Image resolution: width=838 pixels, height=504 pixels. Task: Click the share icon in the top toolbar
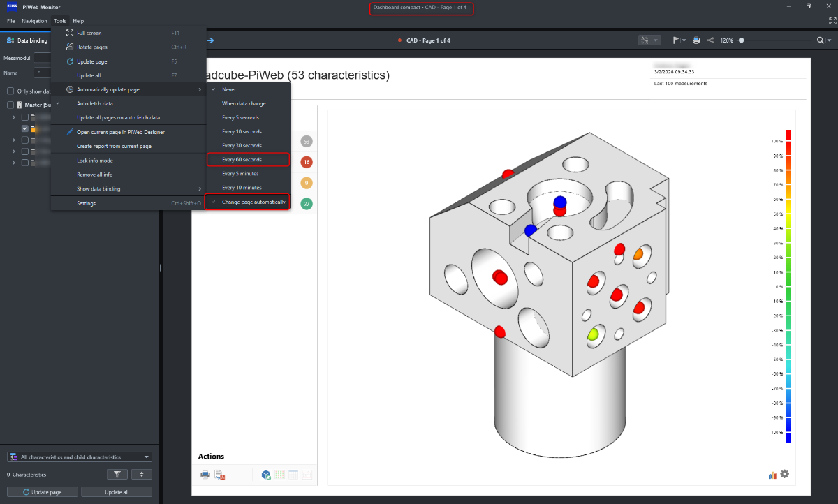[710, 40]
